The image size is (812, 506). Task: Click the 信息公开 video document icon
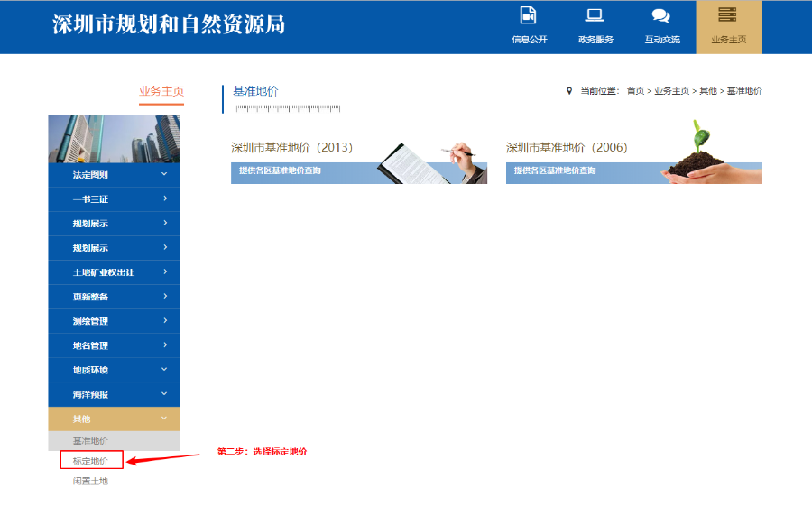click(529, 15)
